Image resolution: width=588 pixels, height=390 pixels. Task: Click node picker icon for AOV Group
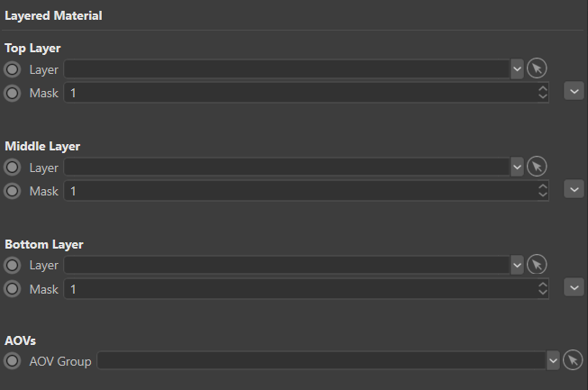pos(573,360)
